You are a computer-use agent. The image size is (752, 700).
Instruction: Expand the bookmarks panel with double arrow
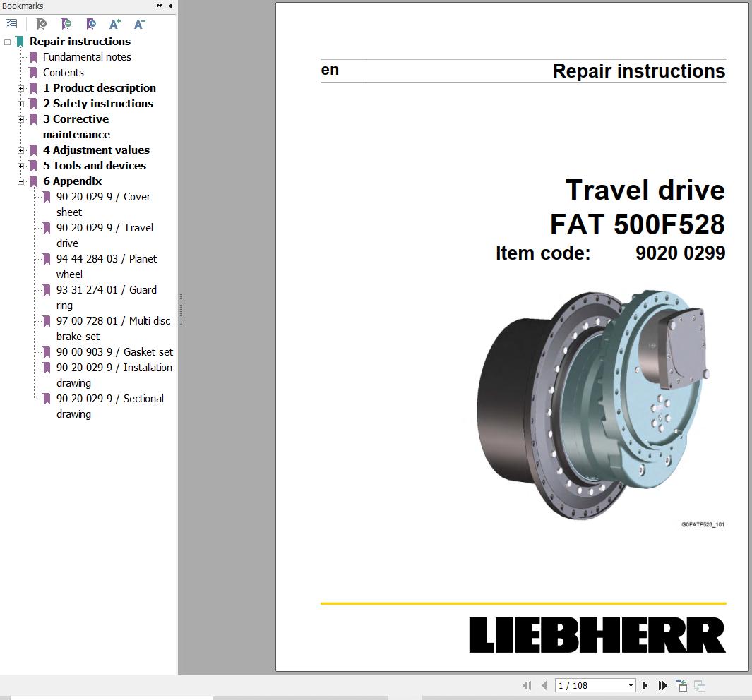point(159,6)
